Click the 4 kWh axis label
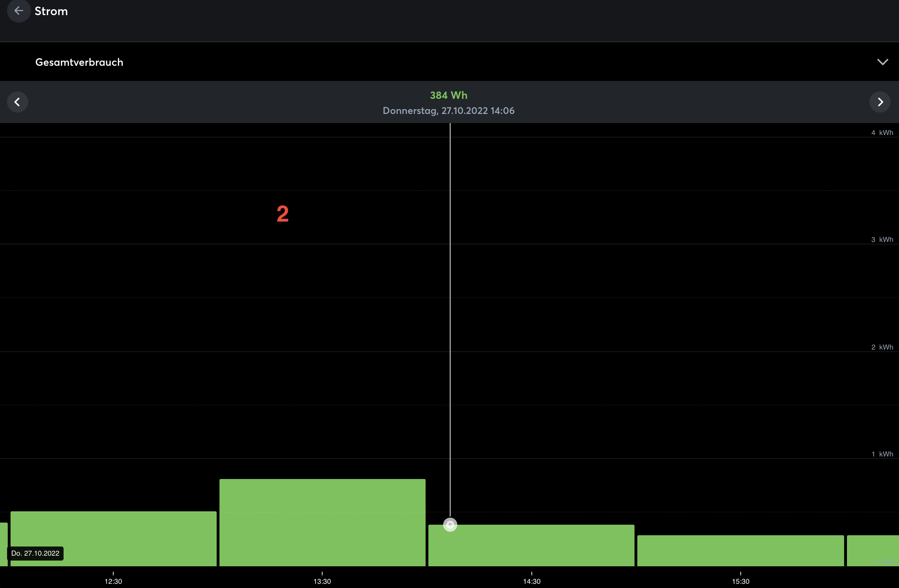 (x=882, y=133)
